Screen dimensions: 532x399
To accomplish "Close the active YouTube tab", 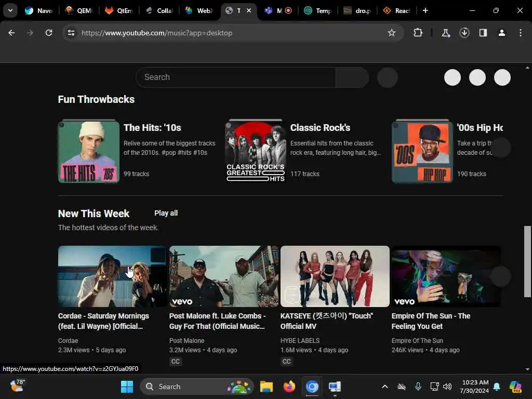I will 249,10.
